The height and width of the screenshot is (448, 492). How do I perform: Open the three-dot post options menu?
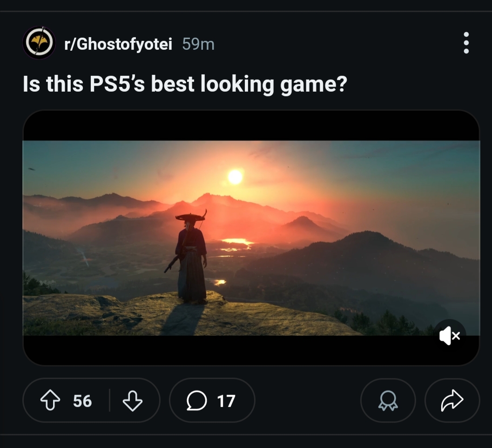point(466,43)
